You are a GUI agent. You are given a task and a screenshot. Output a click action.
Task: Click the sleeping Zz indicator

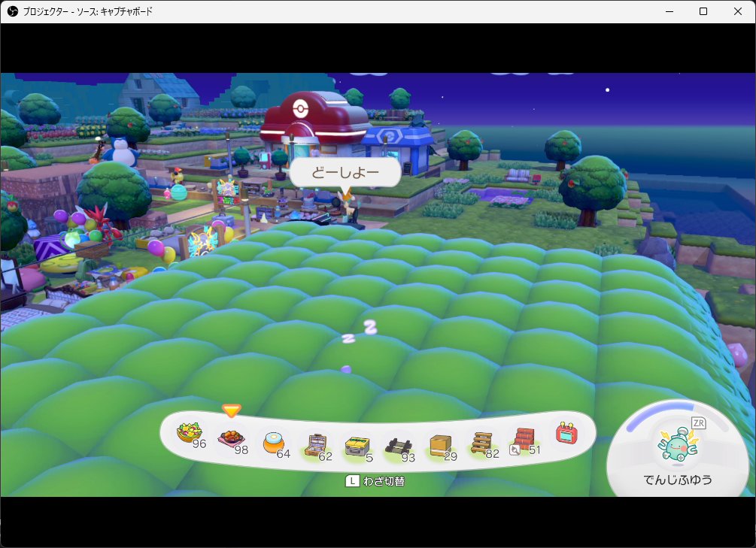click(360, 332)
